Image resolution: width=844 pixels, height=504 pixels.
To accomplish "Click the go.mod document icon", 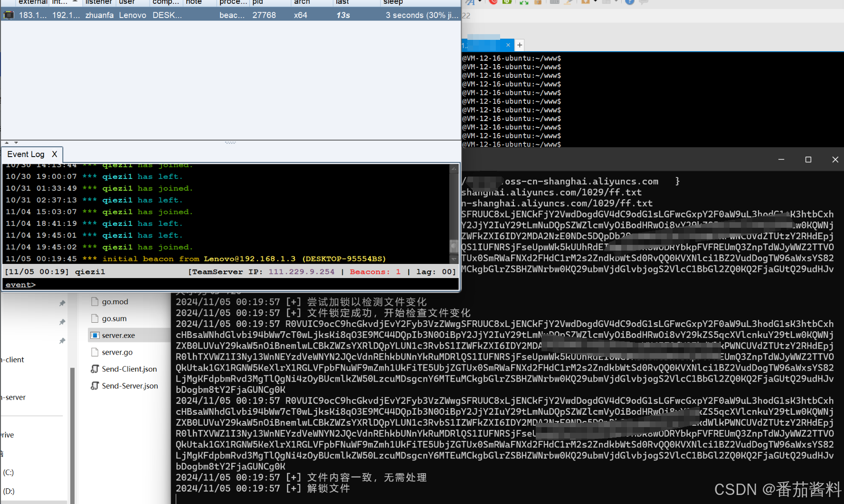I will [x=95, y=301].
